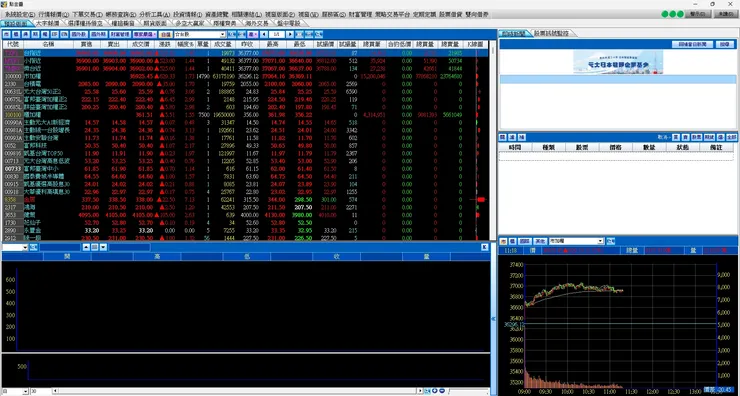Go to next page of quote list

290,34
